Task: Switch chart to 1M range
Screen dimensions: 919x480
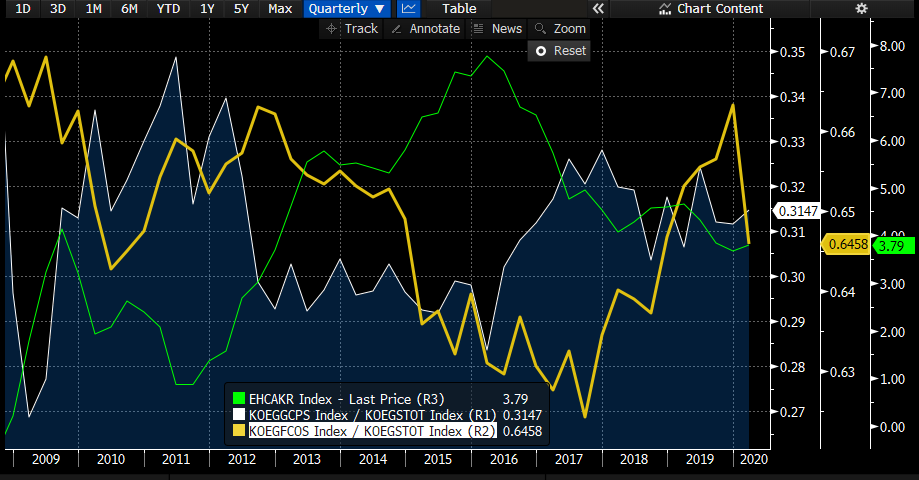Action: coord(93,9)
